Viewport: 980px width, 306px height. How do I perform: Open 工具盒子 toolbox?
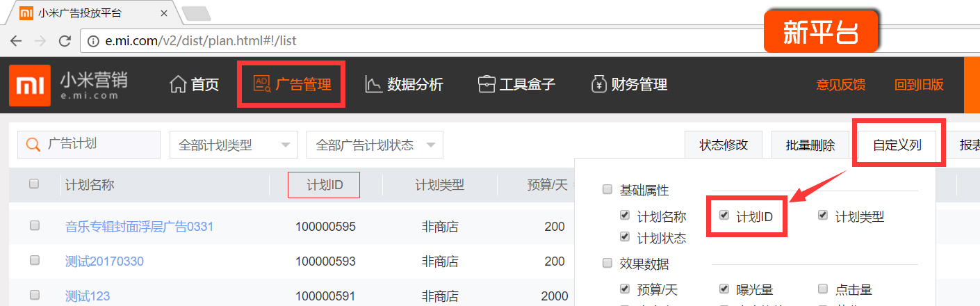516,85
